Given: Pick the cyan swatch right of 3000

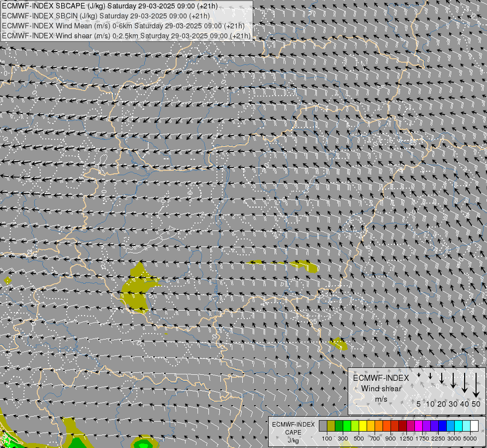Looking at the screenshot, I should 458,426.
